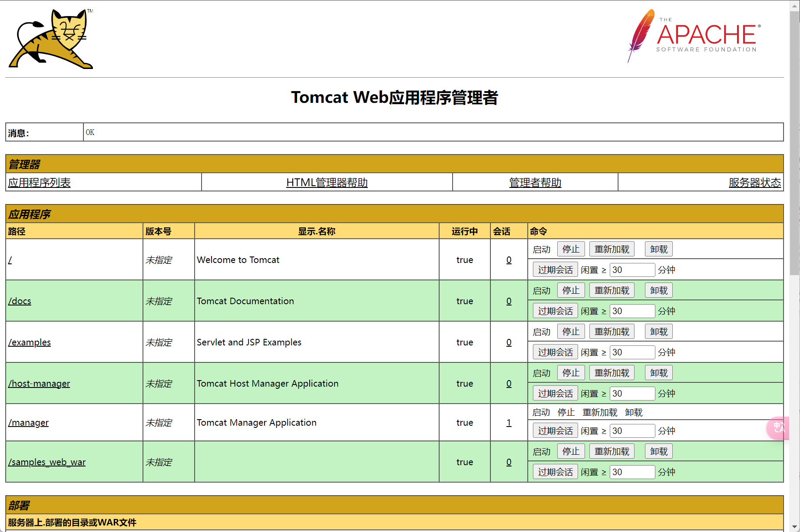Image resolution: width=800 pixels, height=532 pixels.
Task: Click 'Tomcat Manager Application' display name
Action: (x=257, y=423)
